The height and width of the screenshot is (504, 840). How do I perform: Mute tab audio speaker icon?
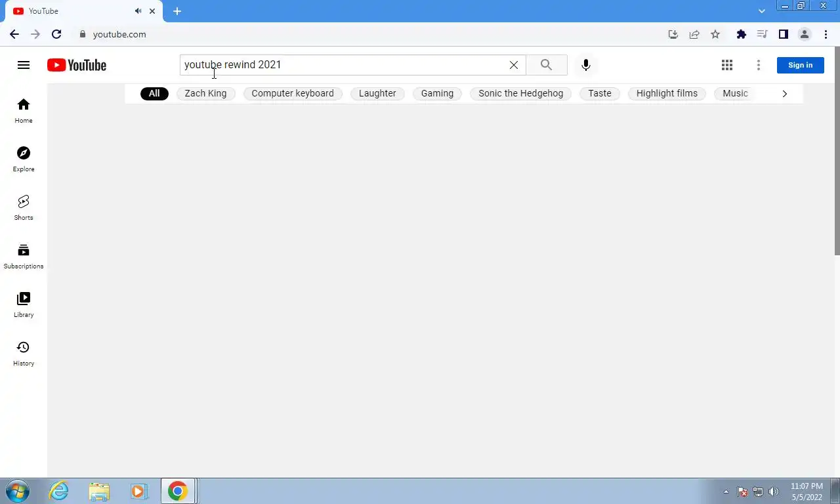click(x=138, y=11)
